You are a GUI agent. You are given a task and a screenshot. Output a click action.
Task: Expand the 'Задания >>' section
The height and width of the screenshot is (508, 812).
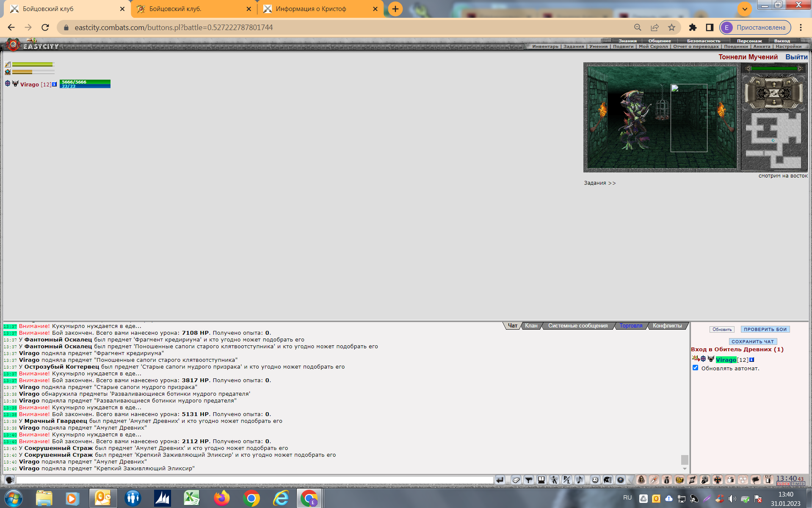[600, 183]
